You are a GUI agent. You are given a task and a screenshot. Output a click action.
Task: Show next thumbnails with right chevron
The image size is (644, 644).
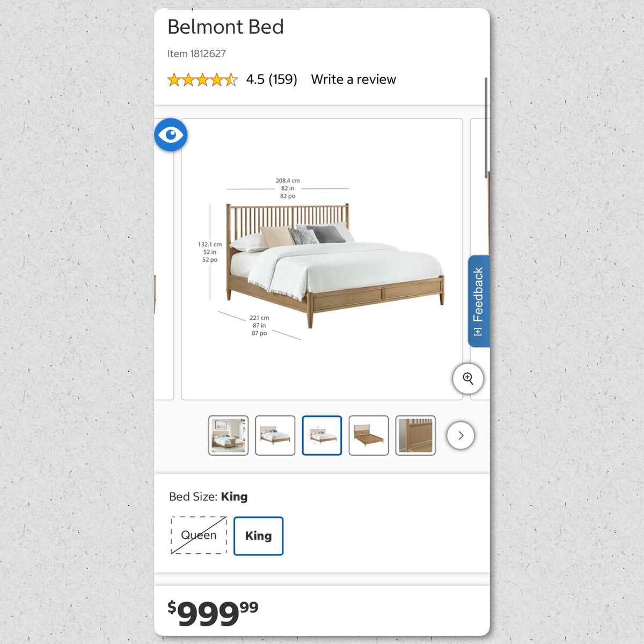point(460,435)
